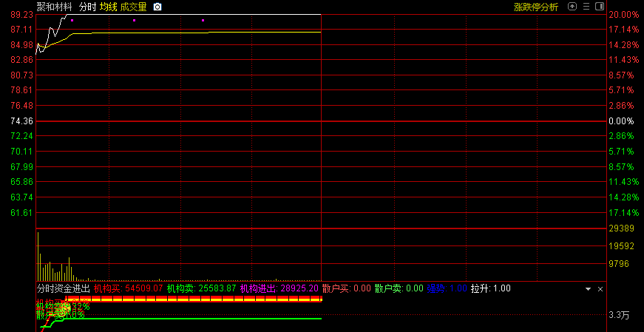644x332 pixels.
Task: Click the camera screenshot icon
Action: (157, 7)
